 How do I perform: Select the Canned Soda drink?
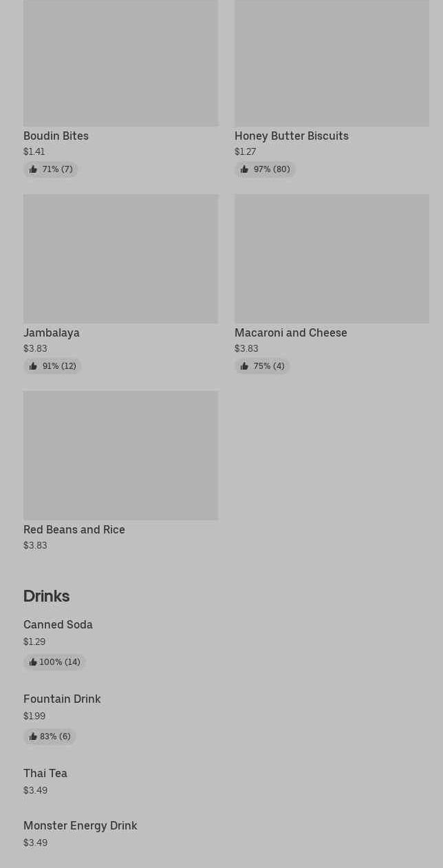[x=58, y=624]
